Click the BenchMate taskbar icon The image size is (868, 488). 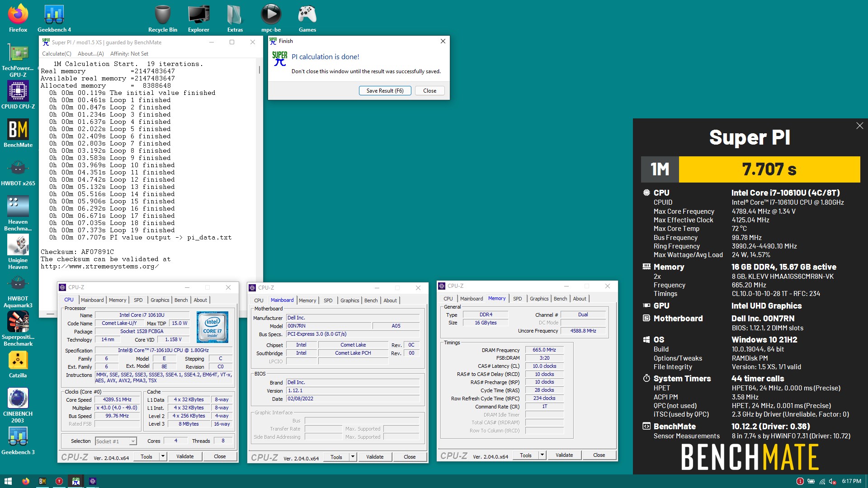42,481
